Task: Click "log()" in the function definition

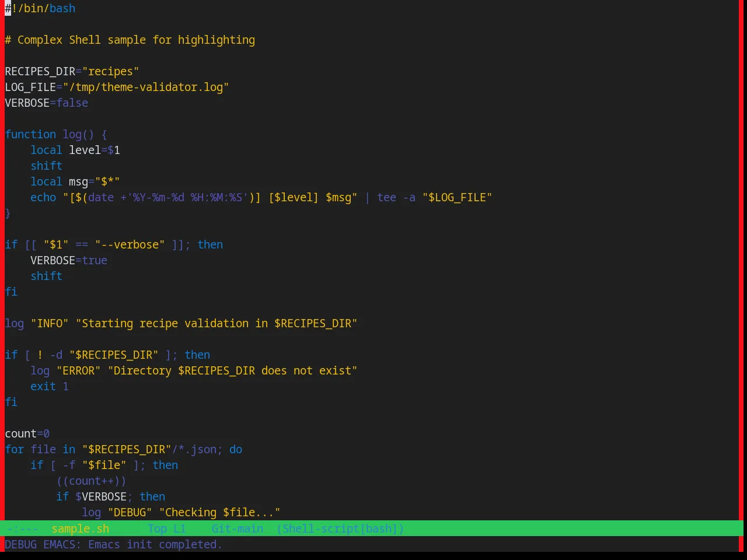Action: pos(78,135)
